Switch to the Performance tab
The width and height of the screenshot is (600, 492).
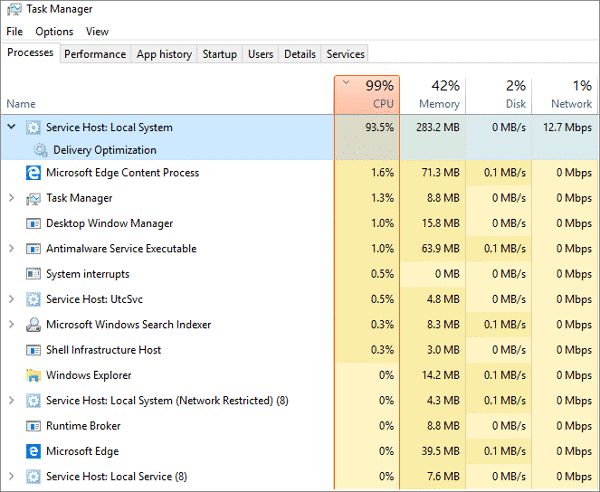pyautogui.click(x=95, y=54)
